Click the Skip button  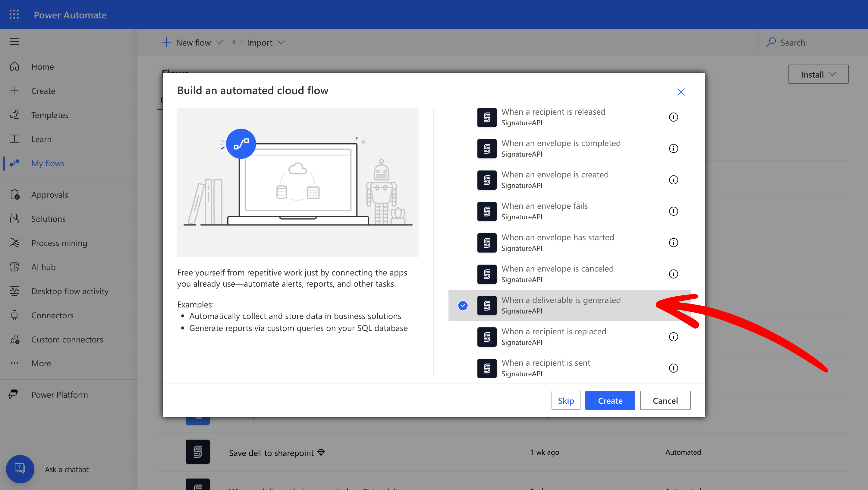click(x=565, y=400)
